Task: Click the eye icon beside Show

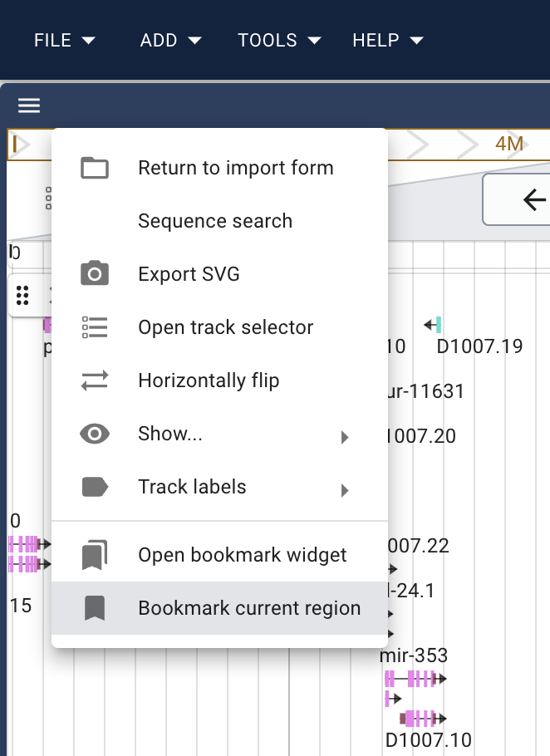Action: click(x=95, y=434)
